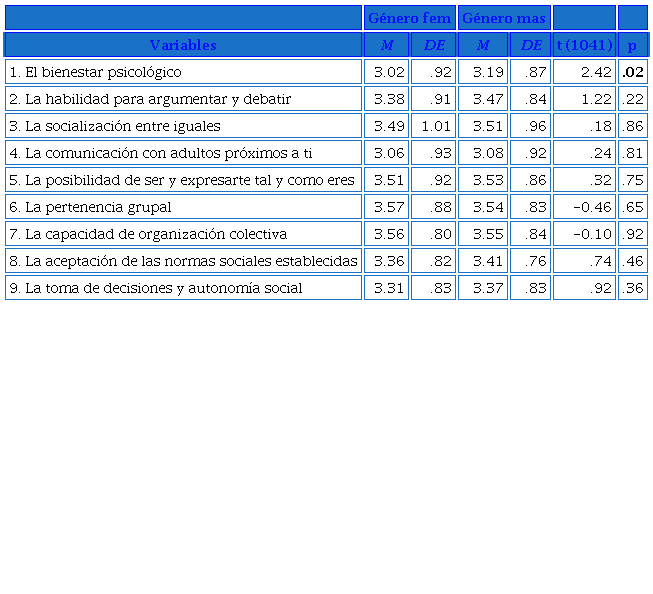Click '4. La comunicación con adultos próximos' row
The image size is (653, 594).
[x=183, y=153]
